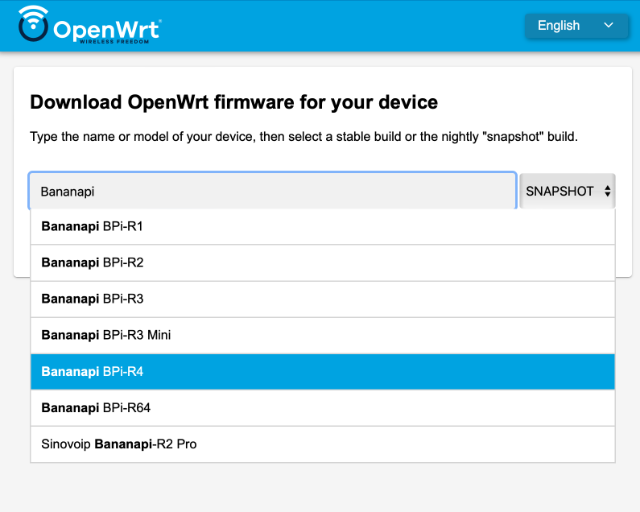Click the SNAPSHOT selector up-down arrows
The image size is (640, 512).
pos(607,191)
